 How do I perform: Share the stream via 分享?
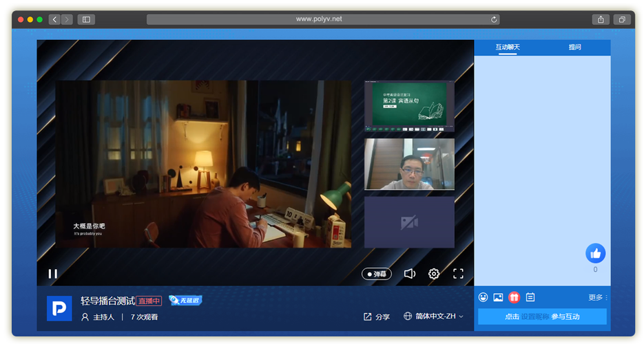point(377,316)
